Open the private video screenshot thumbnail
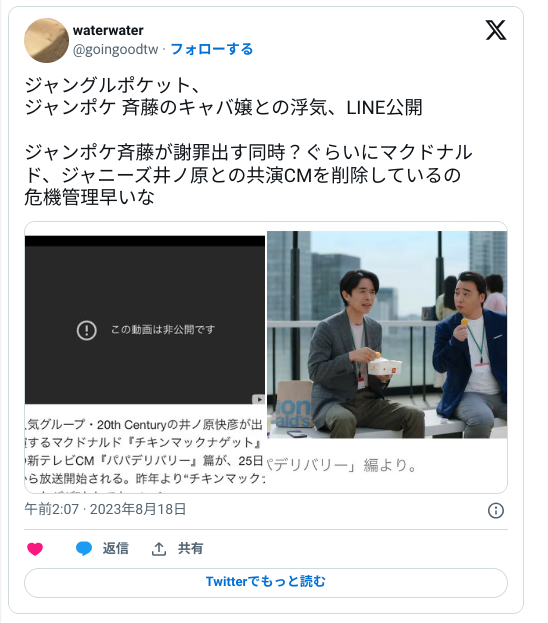The height and width of the screenshot is (623, 548). 145,320
